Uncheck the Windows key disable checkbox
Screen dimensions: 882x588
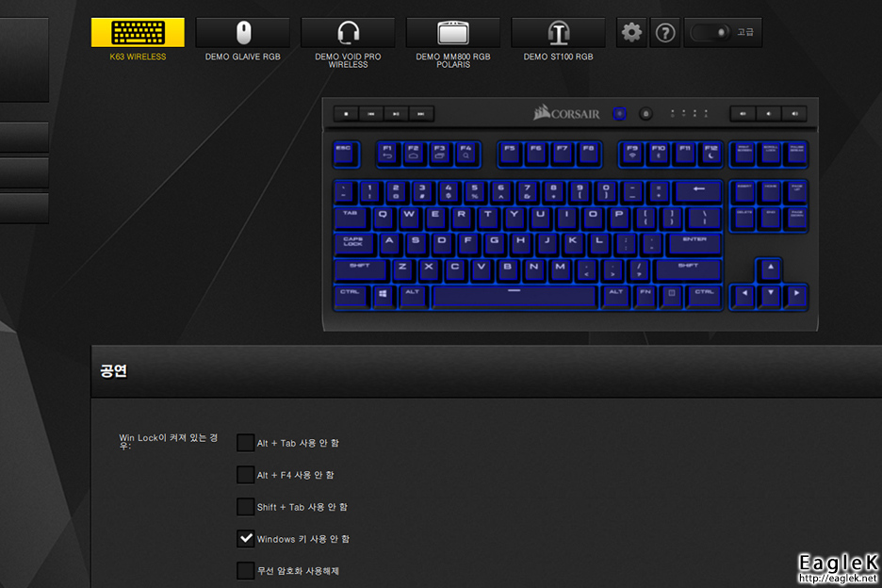click(245, 539)
